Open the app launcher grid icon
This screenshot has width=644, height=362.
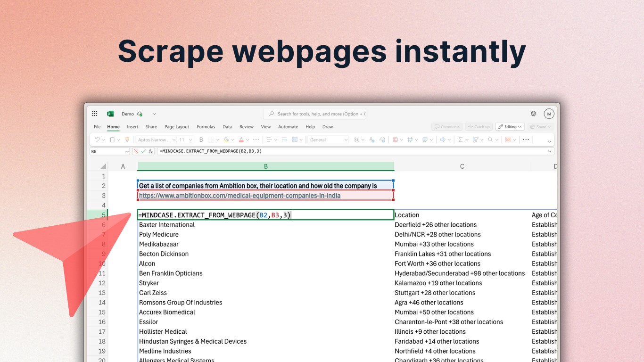(x=95, y=114)
